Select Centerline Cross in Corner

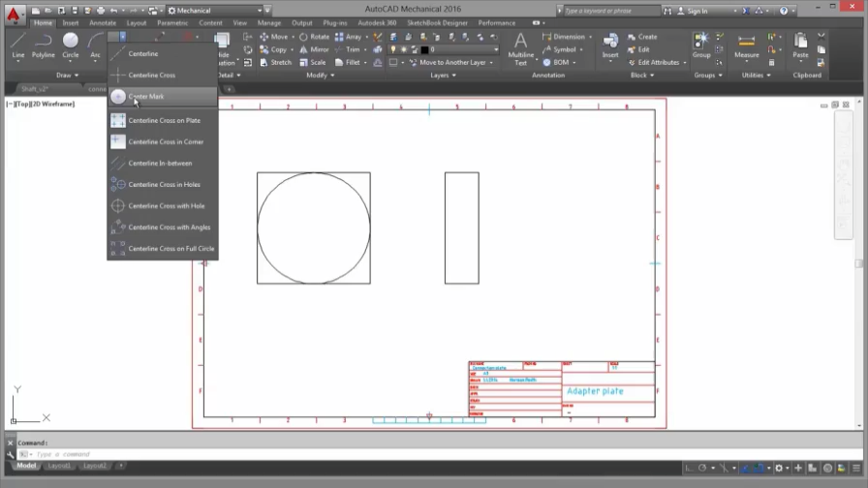point(163,141)
